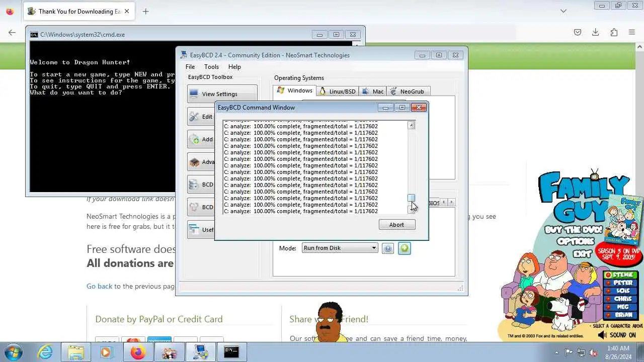Go back in the Firefox browser

[12, 33]
